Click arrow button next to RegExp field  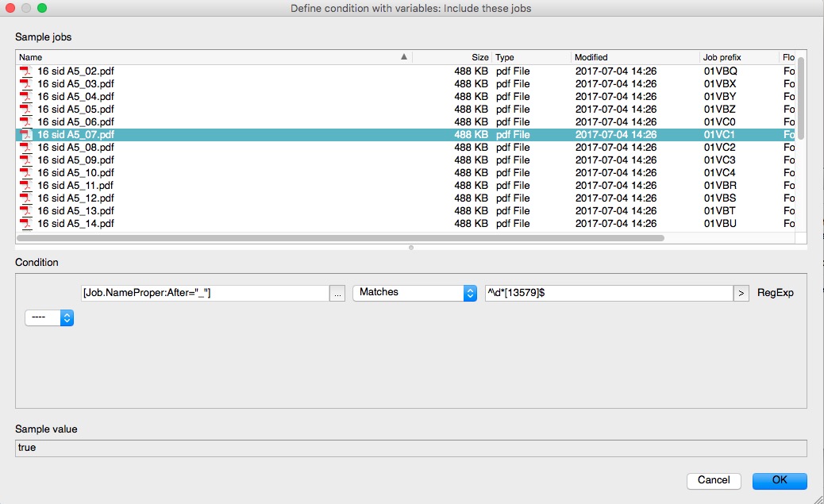[x=741, y=294]
